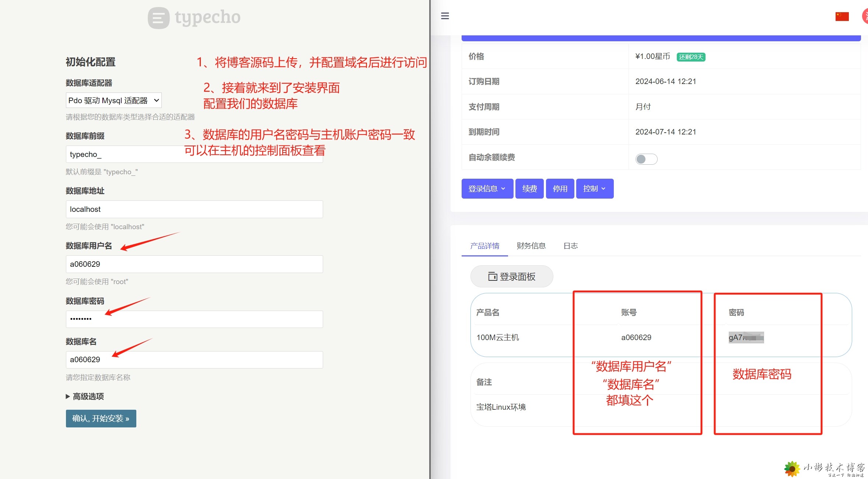Image resolution: width=868 pixels, height=479 pixels.
Task: Click the blurred gA7 password value
Action: click(x=746, y=338)
